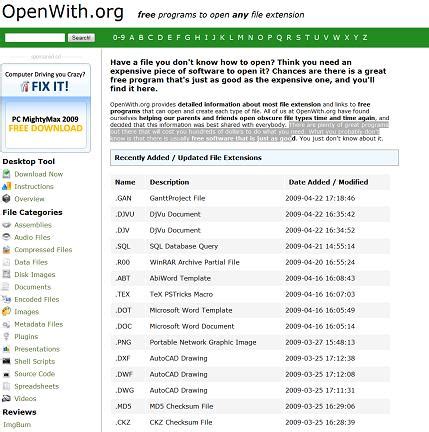
Task: Open the letter D extension index
Action: pyautogui.click(x=160, y=37)
